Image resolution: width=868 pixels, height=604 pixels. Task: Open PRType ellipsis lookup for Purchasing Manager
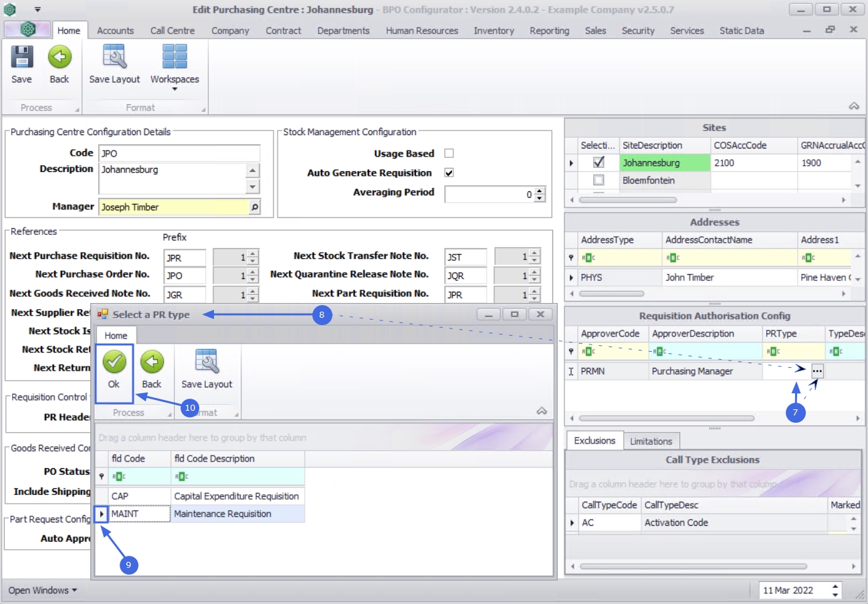pyautogui.click(x=817, y=371)
